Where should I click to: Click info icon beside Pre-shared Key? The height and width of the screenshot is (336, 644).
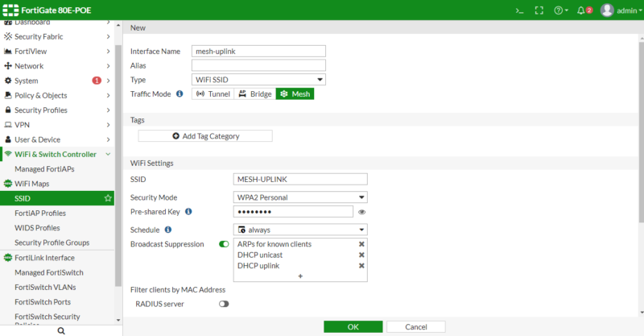pos(188,212)
